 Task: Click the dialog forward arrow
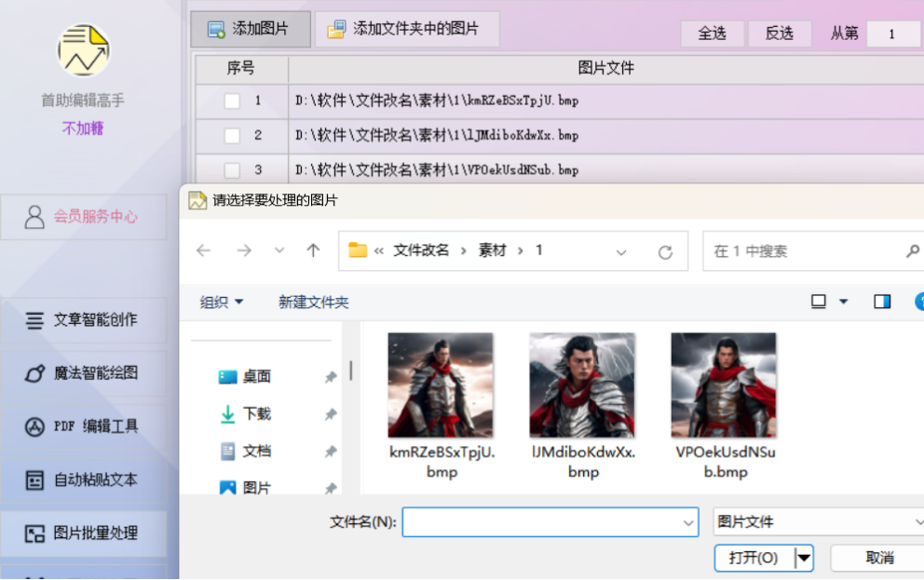tap(244, 250)
